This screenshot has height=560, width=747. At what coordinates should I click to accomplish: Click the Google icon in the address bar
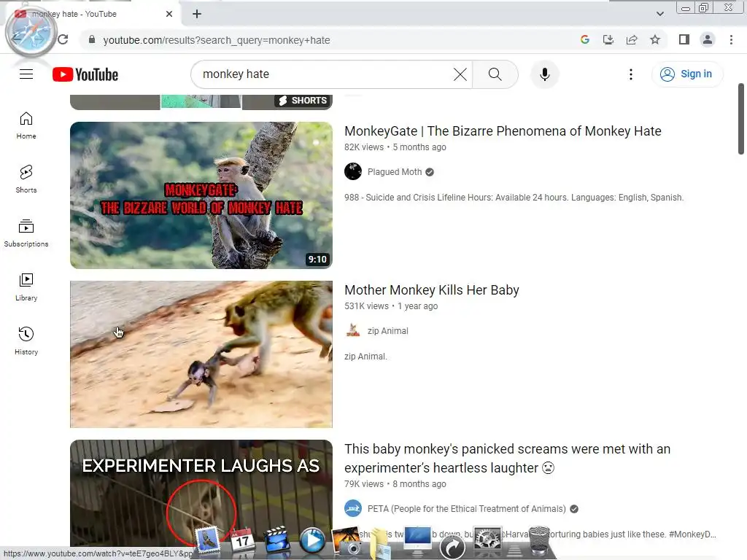click(x=585, y=39)
